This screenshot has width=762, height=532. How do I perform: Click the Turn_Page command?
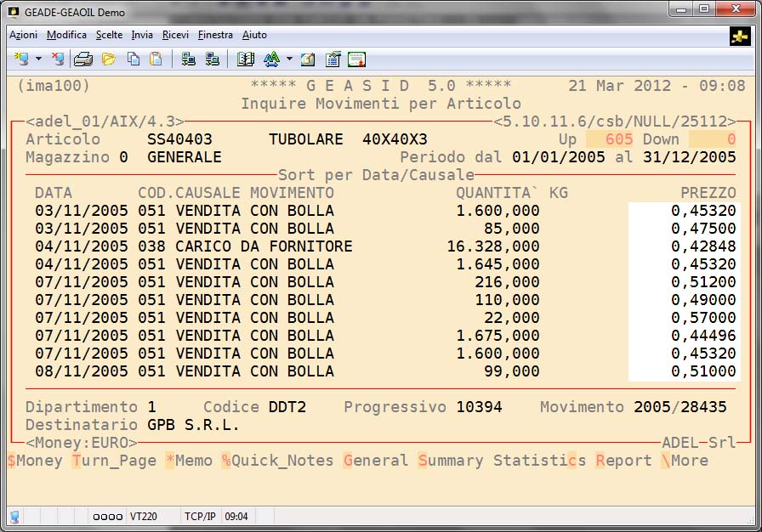pyautogui.click(x=114, y=461)
